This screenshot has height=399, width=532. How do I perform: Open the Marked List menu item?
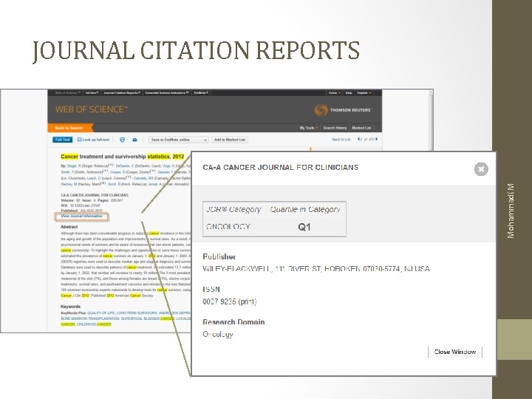pyautogui.click(x=361, y=128)
